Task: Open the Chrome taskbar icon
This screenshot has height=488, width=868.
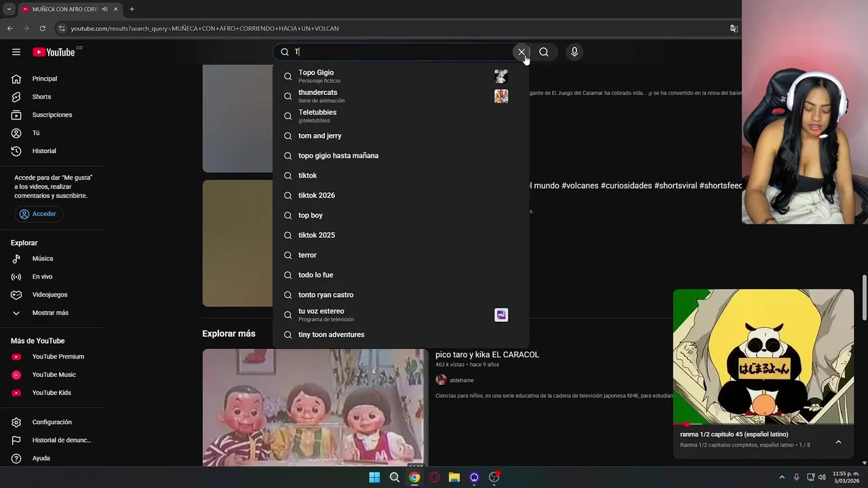Action: [414, 477]
